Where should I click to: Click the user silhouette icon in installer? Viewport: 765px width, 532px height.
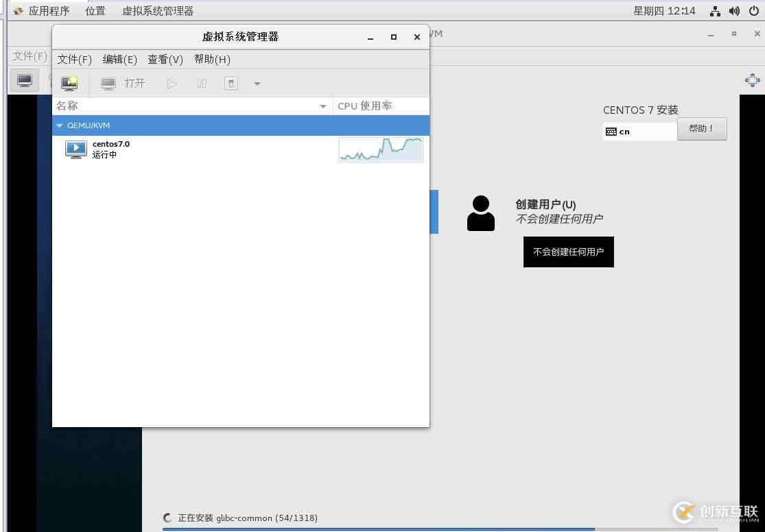click(480, 213)
